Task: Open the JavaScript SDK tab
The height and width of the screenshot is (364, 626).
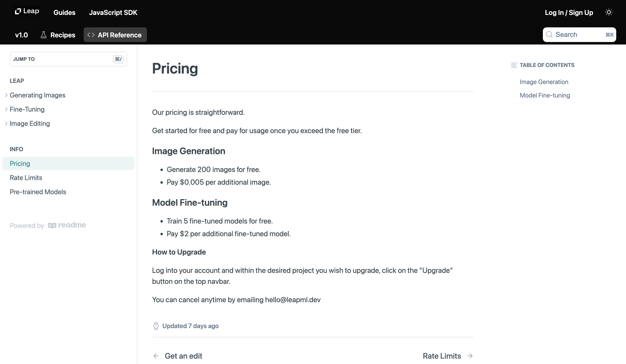Action: [x=113, y=12]
